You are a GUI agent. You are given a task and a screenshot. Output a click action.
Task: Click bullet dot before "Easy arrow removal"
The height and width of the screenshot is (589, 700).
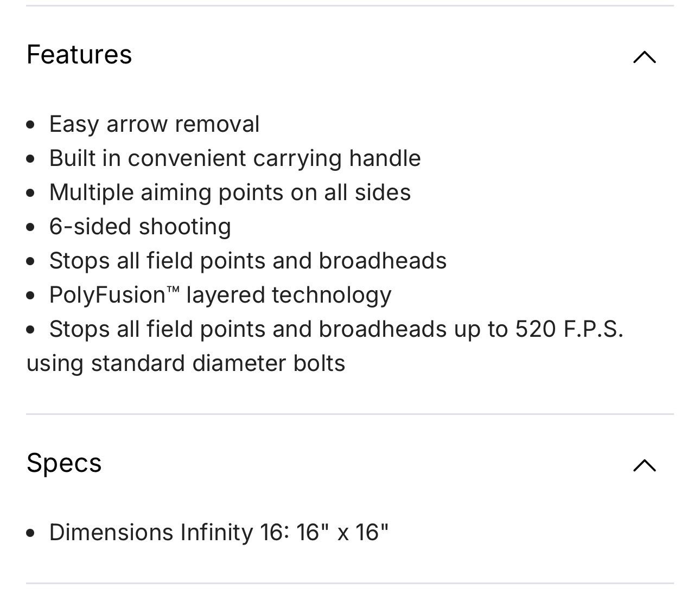click(x=31, y=125)
